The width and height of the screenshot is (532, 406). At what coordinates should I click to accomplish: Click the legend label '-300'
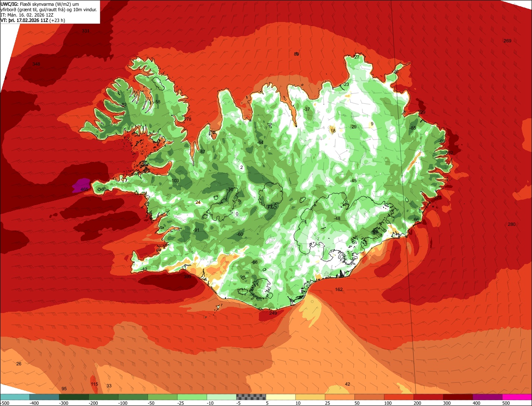(x=63, y=403)
